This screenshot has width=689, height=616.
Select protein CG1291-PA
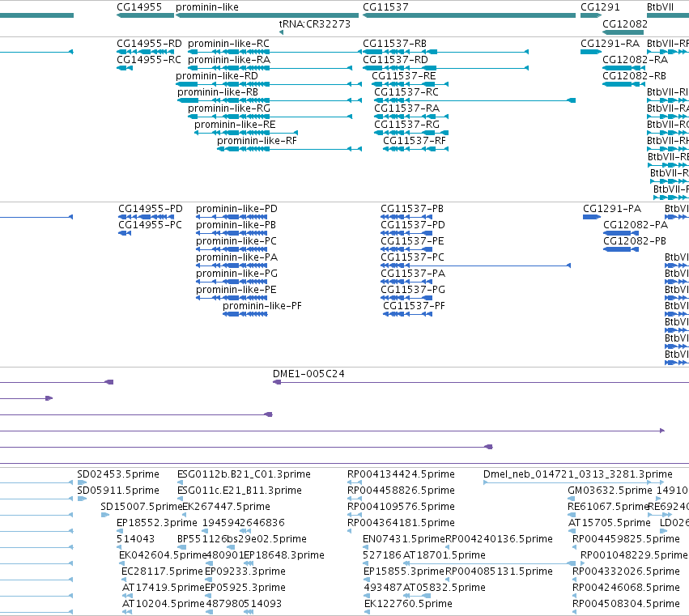(592, 217)
